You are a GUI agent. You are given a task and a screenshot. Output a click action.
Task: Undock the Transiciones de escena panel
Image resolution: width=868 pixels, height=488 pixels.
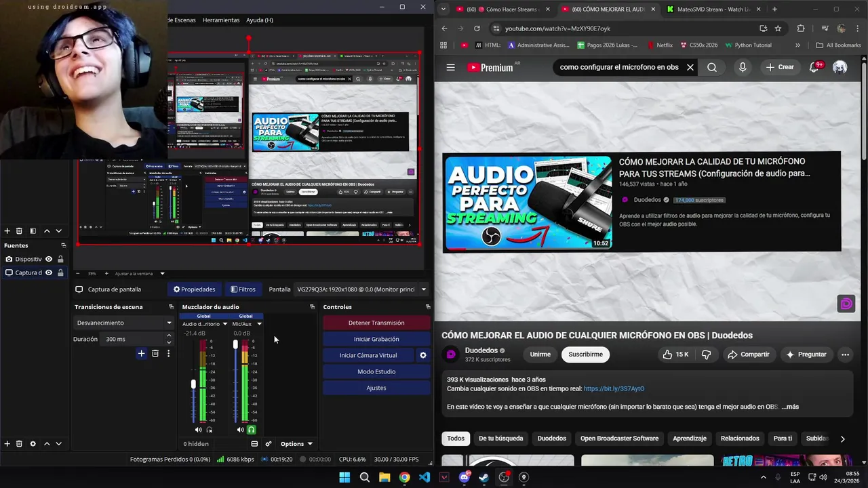point(171,307)
